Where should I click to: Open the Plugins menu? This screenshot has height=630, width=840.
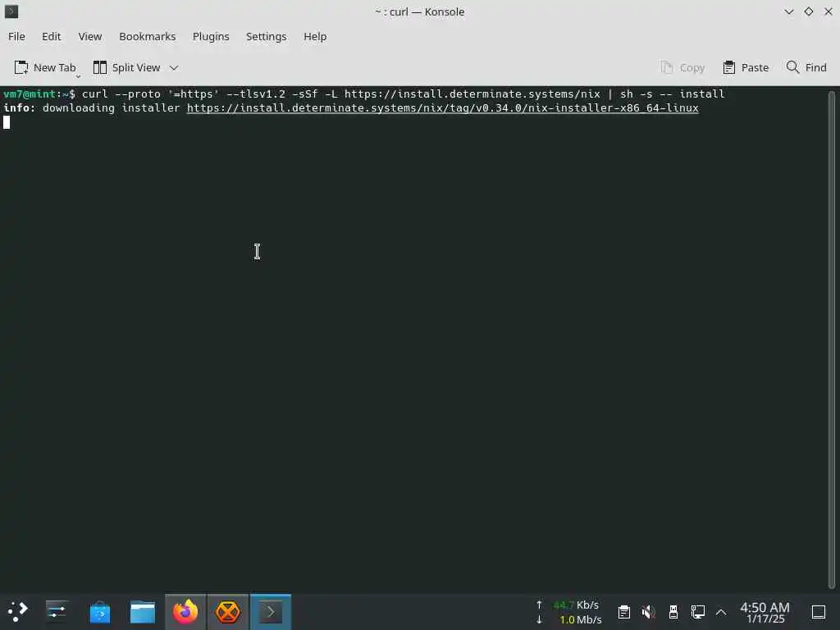[211, 36]
